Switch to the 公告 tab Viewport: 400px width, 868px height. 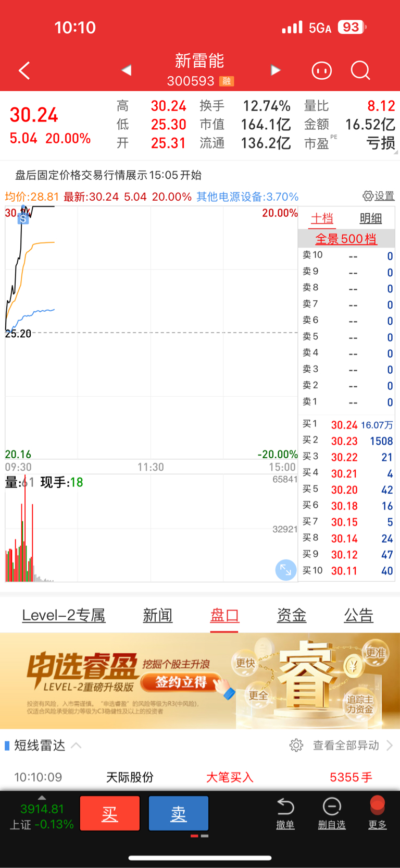[358, 615]
